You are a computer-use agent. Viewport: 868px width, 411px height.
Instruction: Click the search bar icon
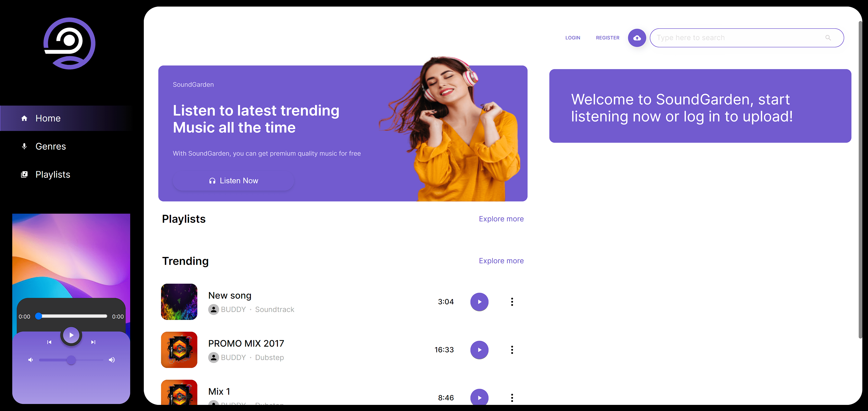pyautogui.click(x=828, y=38)
